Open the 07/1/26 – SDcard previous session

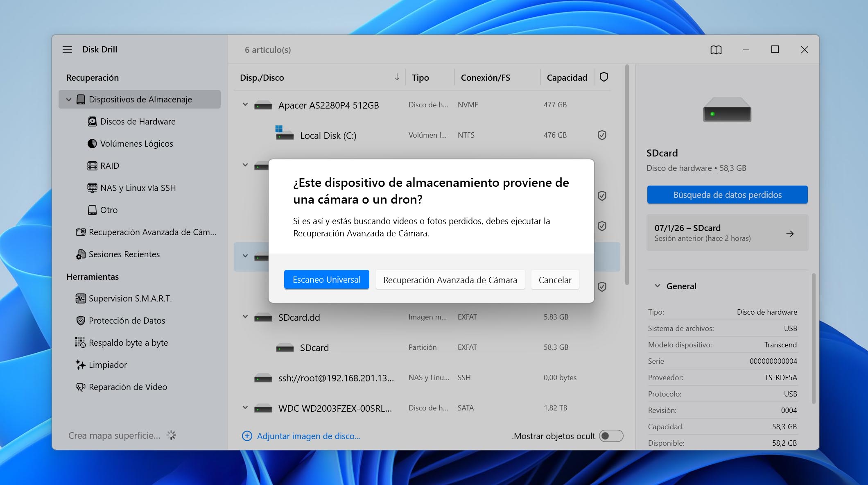click(728, 233)
